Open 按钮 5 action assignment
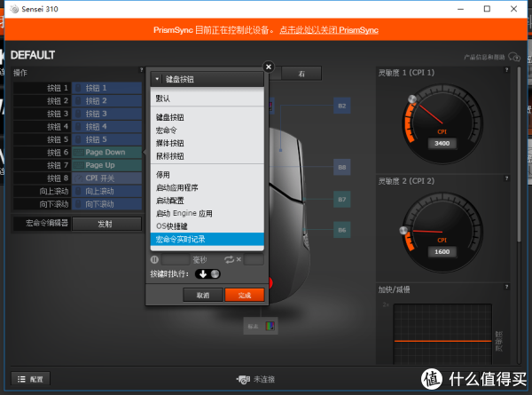 tap(106, 139)
